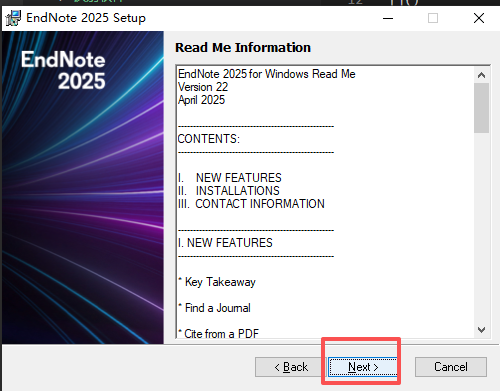Click the scroll up arrow of Read Me
This screenshot has height=391, width=500.
[x=481, y=75]
